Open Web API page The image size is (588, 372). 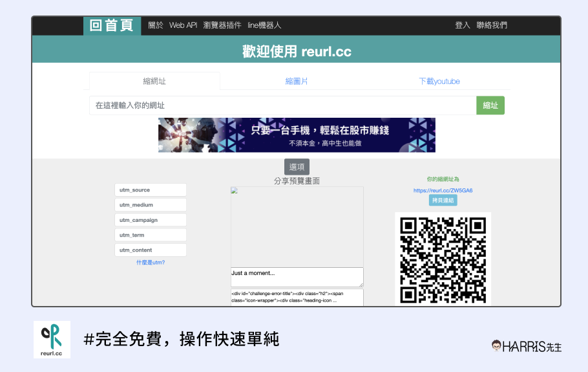click(183, 25)
